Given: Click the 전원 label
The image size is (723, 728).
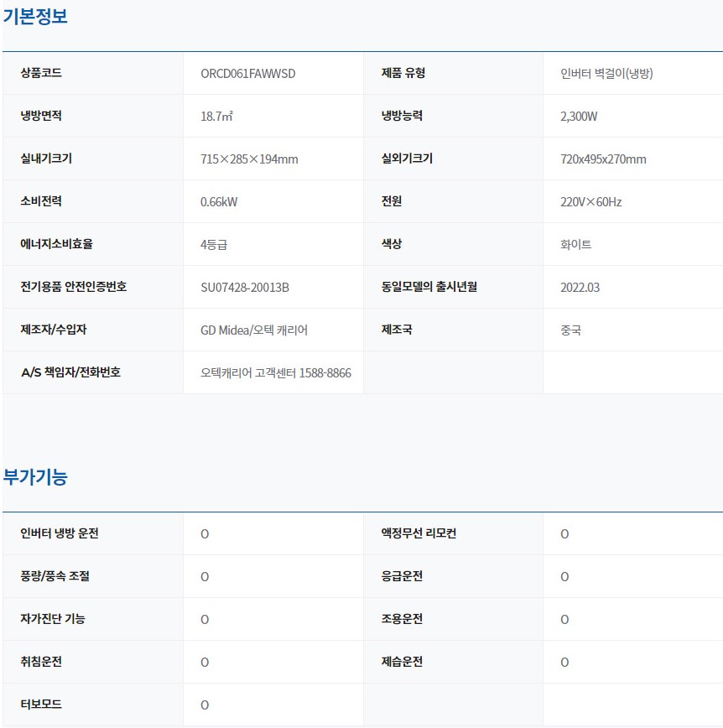Looking at the screenshot, I should 392,201.
